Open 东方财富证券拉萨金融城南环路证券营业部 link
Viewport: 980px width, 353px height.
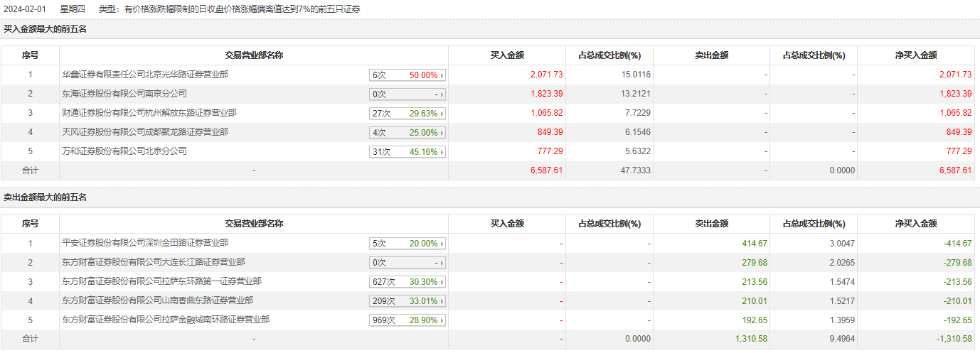point(166,320)
